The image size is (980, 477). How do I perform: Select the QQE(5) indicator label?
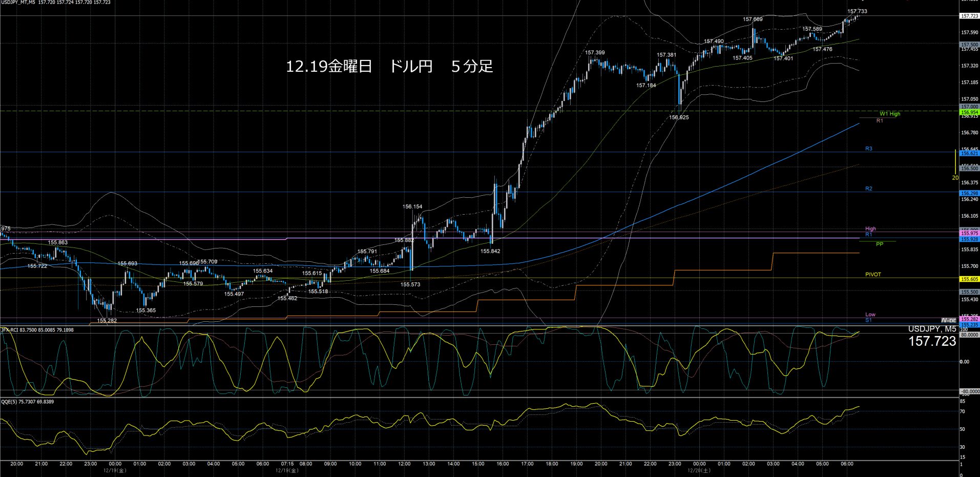click(x=9, y=402)
